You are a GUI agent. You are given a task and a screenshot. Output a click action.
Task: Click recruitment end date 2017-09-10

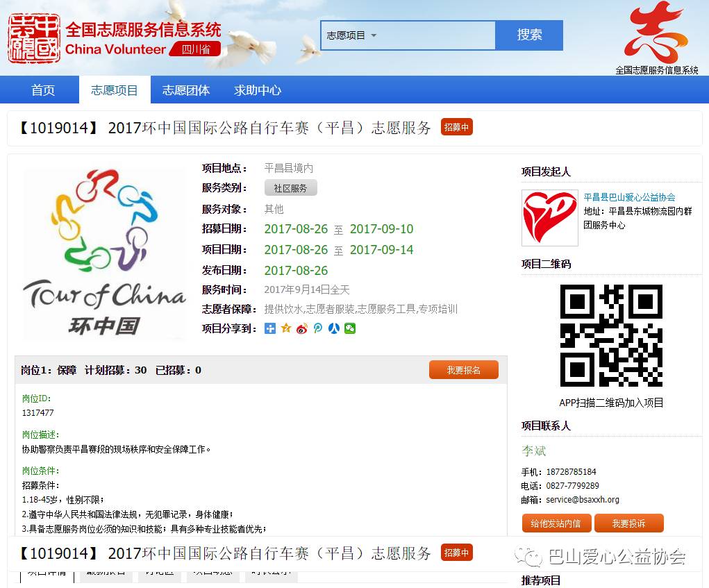[381, 229]
